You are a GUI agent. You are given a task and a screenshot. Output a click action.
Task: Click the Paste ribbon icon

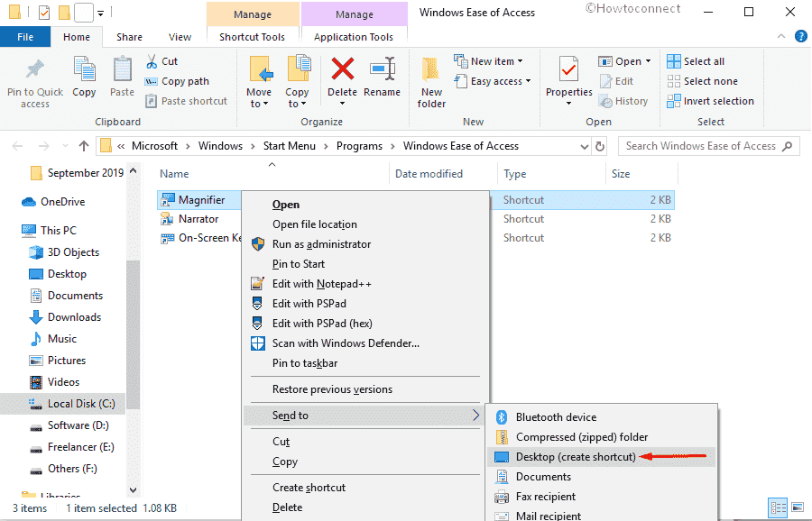tap(122, 70)
